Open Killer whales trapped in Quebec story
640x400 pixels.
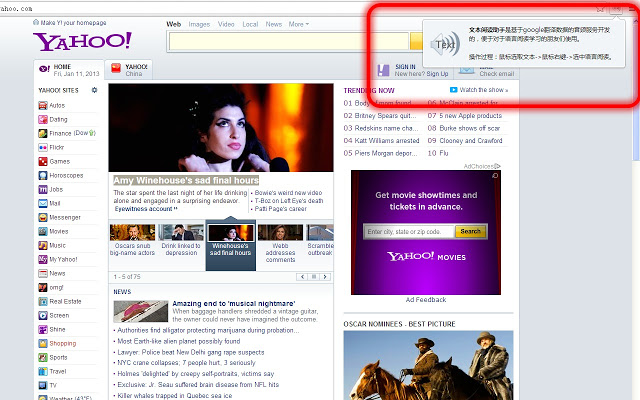click(x=175, y=396)
